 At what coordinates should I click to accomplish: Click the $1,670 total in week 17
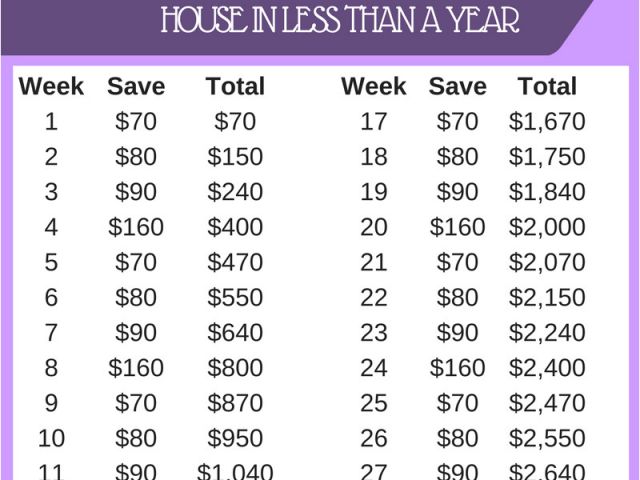[547, 122]
